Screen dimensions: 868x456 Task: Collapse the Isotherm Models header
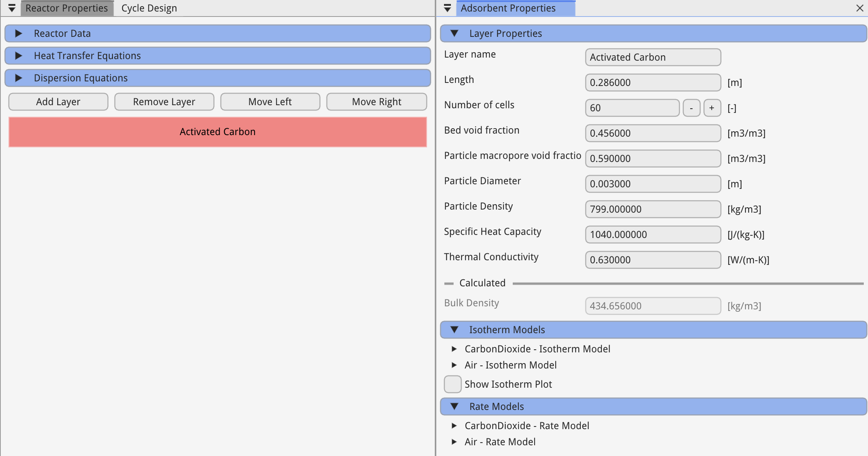tap(454, 330)
